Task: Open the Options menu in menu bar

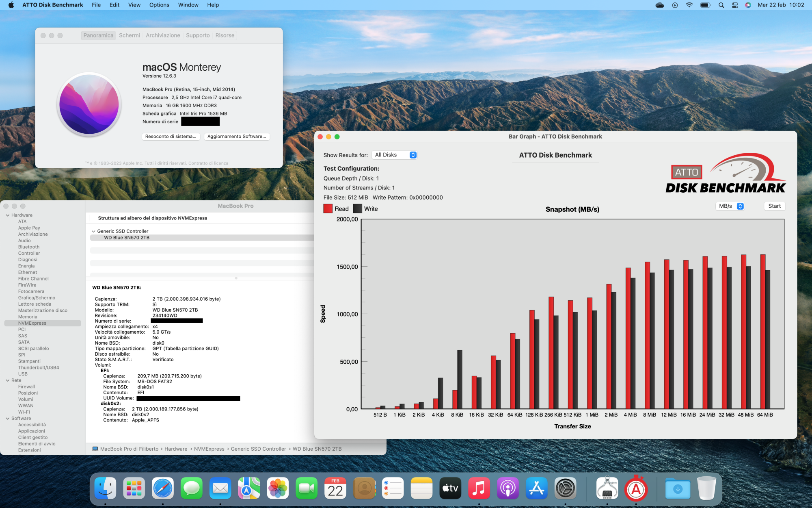Action: click(159, 5)
